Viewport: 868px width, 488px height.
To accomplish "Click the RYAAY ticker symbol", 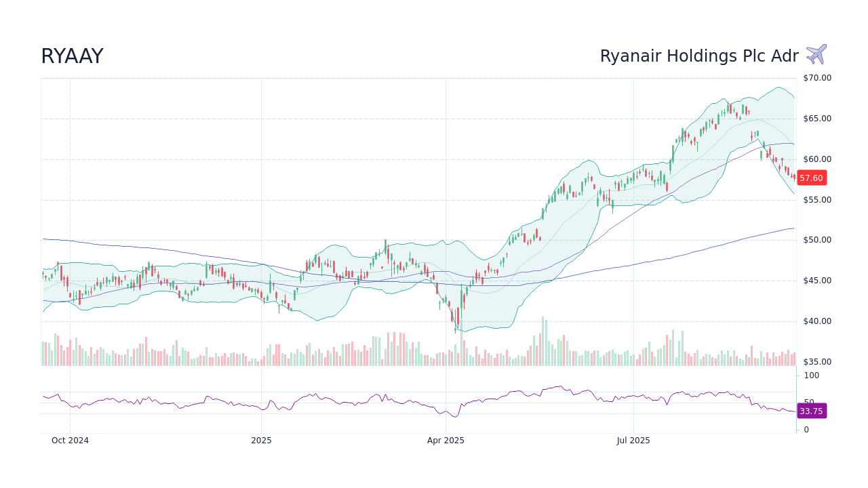I will pyautogui.click(x=72, y=56).
